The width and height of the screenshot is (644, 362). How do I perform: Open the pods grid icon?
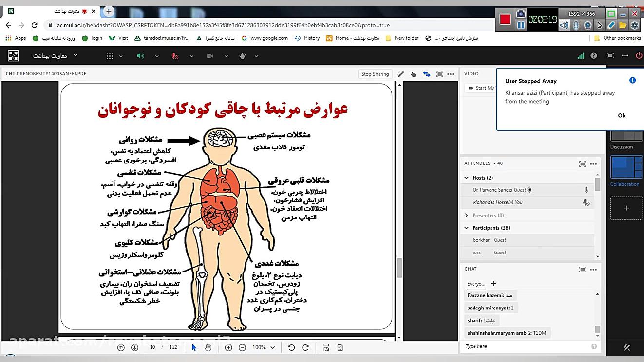pyautogui.click(x=110, y=55)
